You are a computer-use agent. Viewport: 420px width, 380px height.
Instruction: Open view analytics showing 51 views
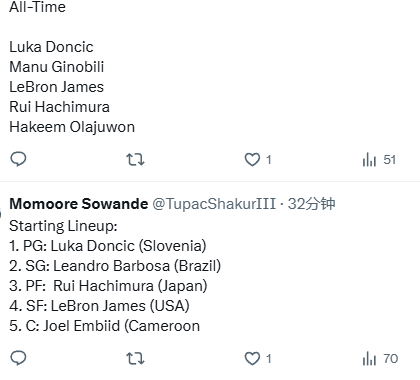379,160
